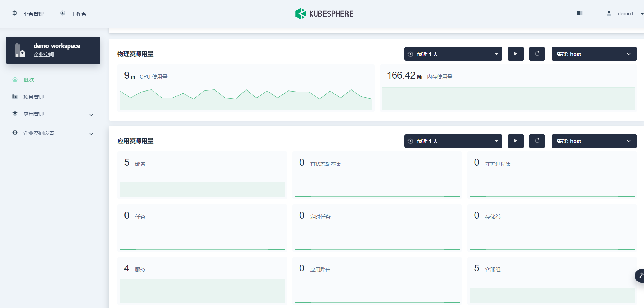Image resolution: width=644 pixels, height=308 pixels.
Task: Click the demo-workspace enterprise space card
Action: pos(53,50)
